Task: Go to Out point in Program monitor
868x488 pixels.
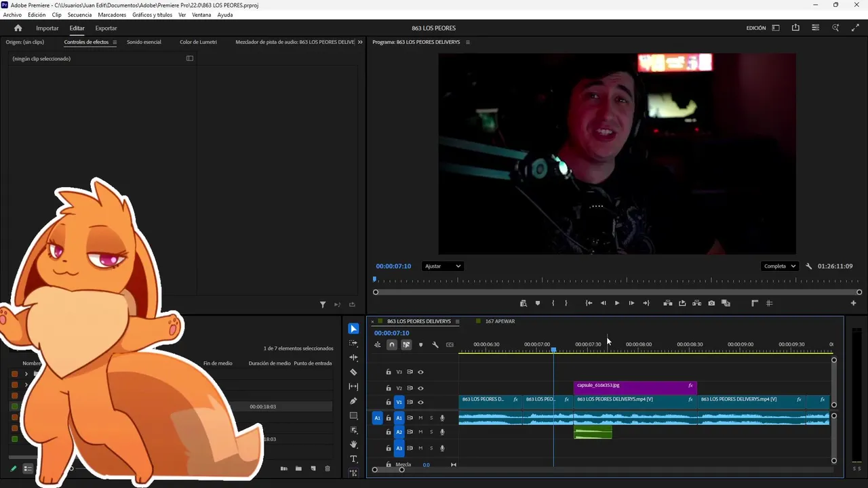Action: pyautogui.click(x=646, y=303)
